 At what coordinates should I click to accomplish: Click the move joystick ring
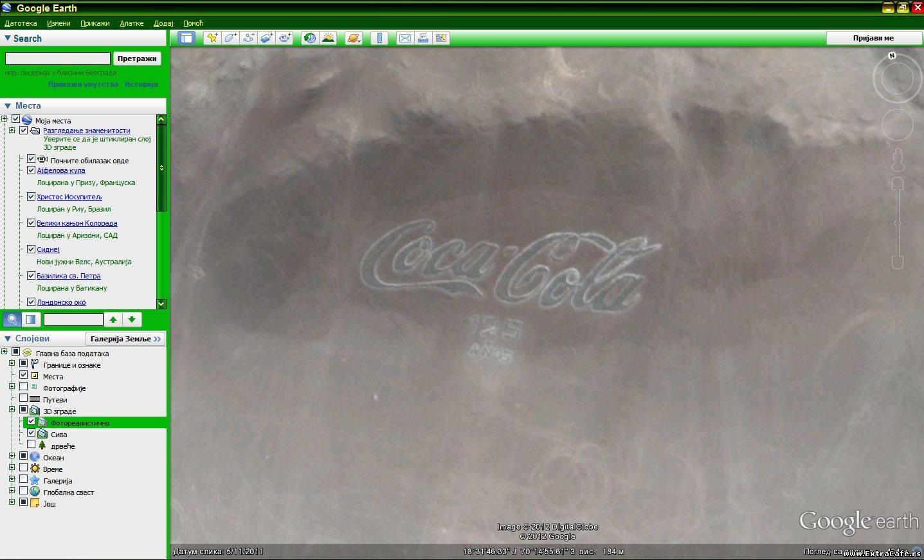point(897,125)
